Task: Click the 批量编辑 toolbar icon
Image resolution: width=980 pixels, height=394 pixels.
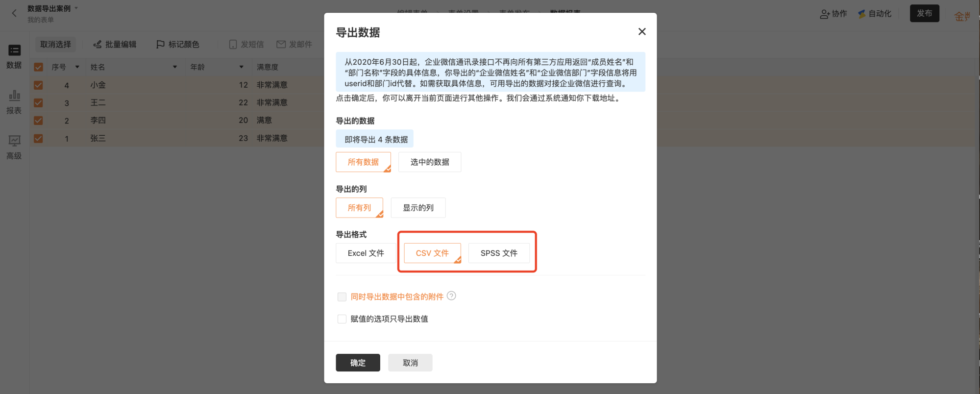Action: coord(98,45)
